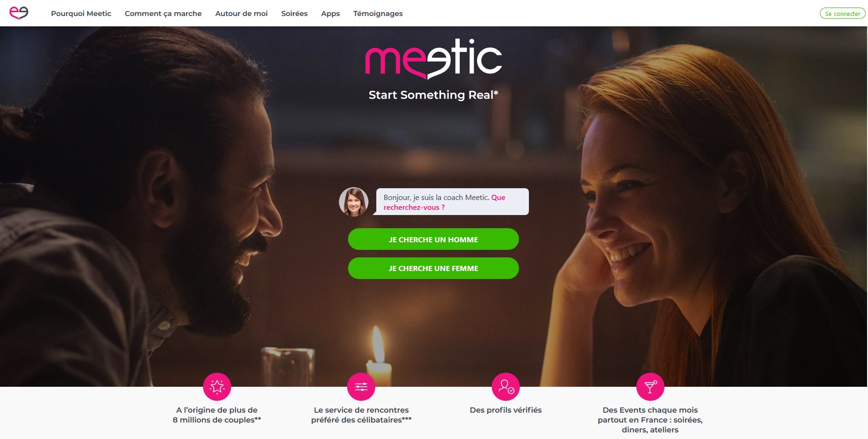The image size is (868, 439).
Task: Click the Meetic heart logo in navbar
Action: (19, 13)
